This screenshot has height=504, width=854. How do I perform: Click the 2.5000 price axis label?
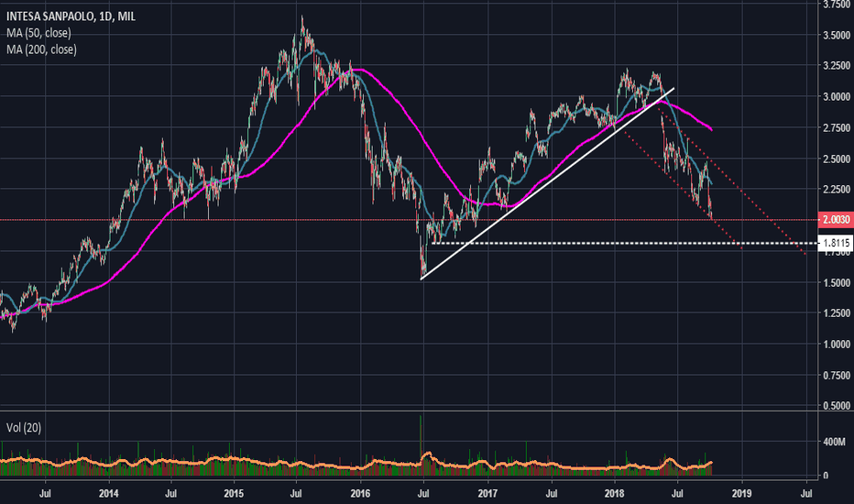click(x=837, y=159)
